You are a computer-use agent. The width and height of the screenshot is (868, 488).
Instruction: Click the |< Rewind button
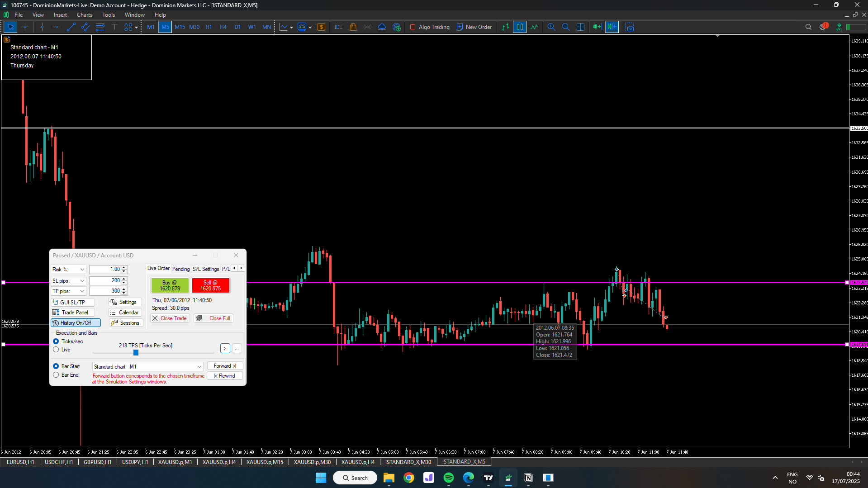click(x=225, y=376)
